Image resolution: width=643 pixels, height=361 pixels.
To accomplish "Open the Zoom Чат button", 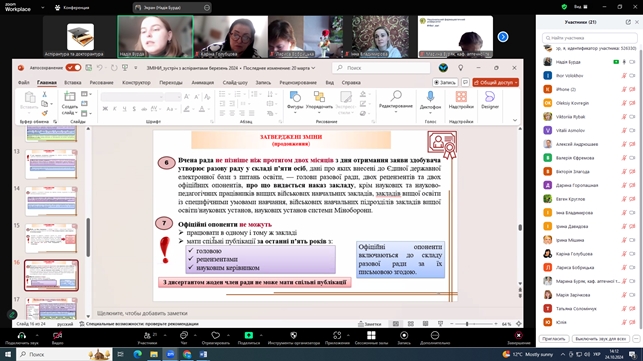I will pos(184,338).
